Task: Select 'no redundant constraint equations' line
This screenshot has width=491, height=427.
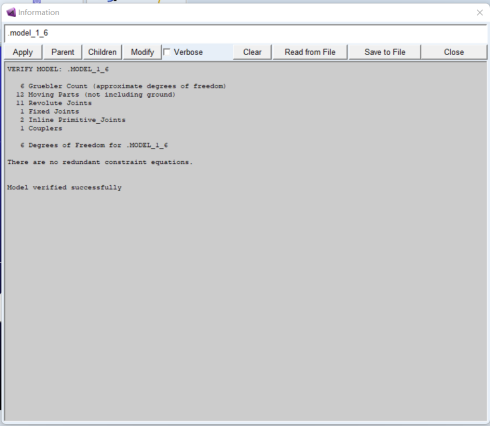Action: click(100, 162)
